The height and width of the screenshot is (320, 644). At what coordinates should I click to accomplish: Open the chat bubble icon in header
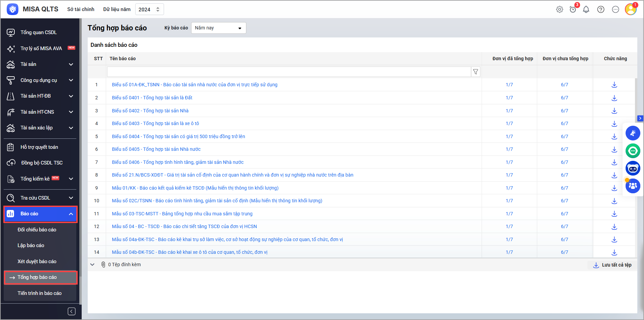pos(615,9)
